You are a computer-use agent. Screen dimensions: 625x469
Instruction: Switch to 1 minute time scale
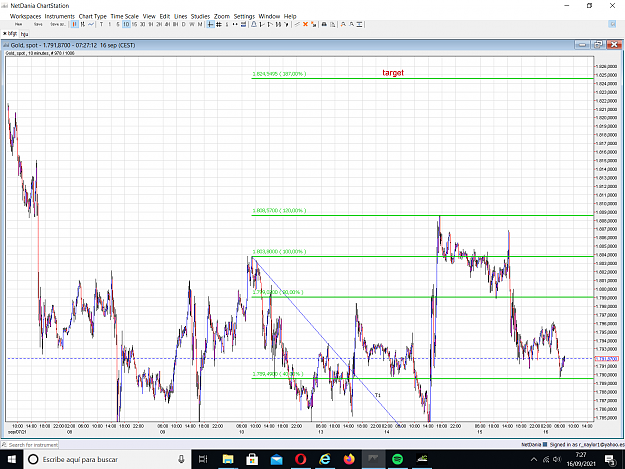pos(110,24)
